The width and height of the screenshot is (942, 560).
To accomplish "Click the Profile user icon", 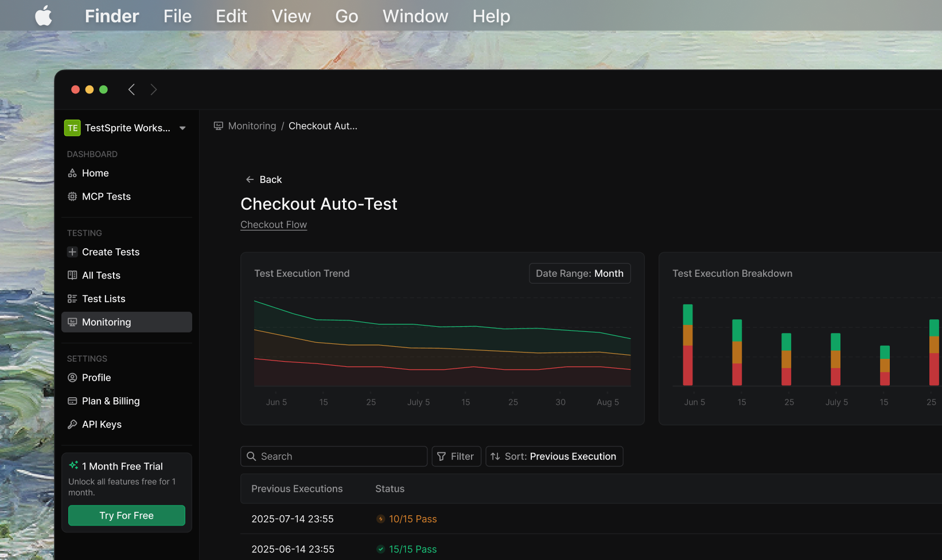I will click(x=72, y=378).
